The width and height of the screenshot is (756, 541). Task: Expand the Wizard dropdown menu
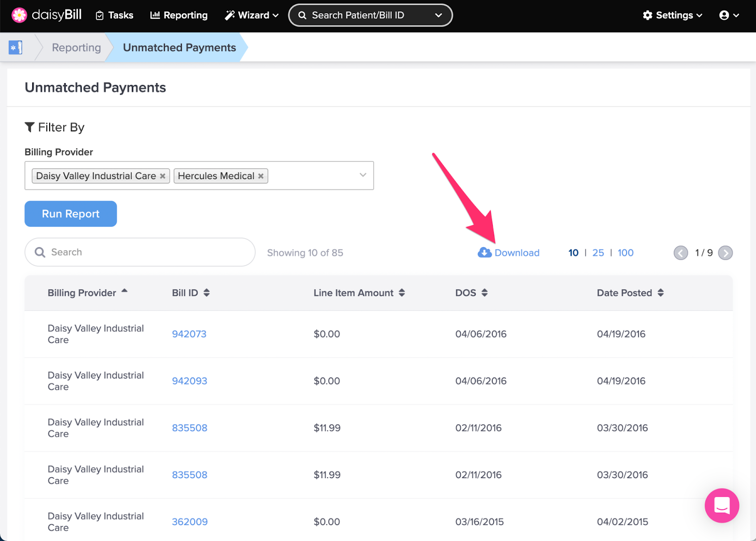[251, 15]
